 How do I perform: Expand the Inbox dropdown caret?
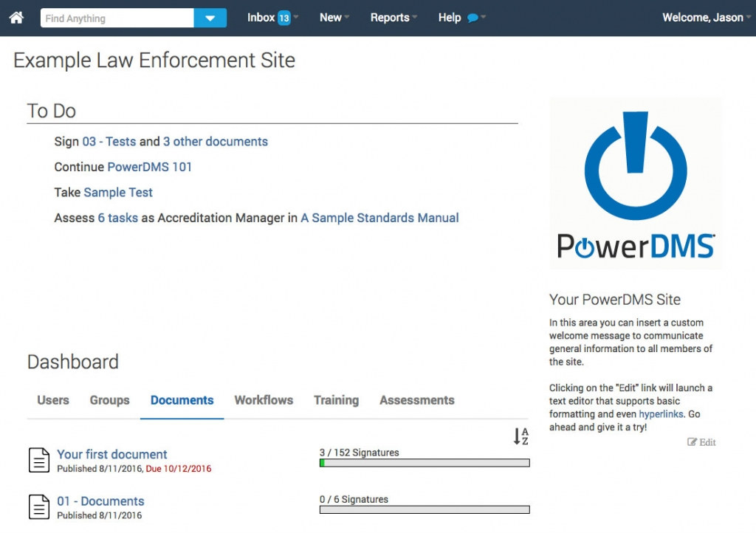pos(295,18)
